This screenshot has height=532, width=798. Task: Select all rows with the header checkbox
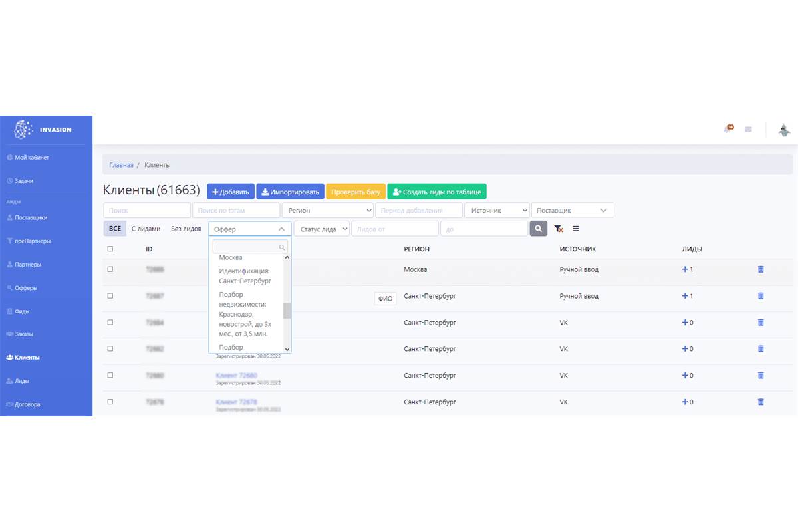110,249
